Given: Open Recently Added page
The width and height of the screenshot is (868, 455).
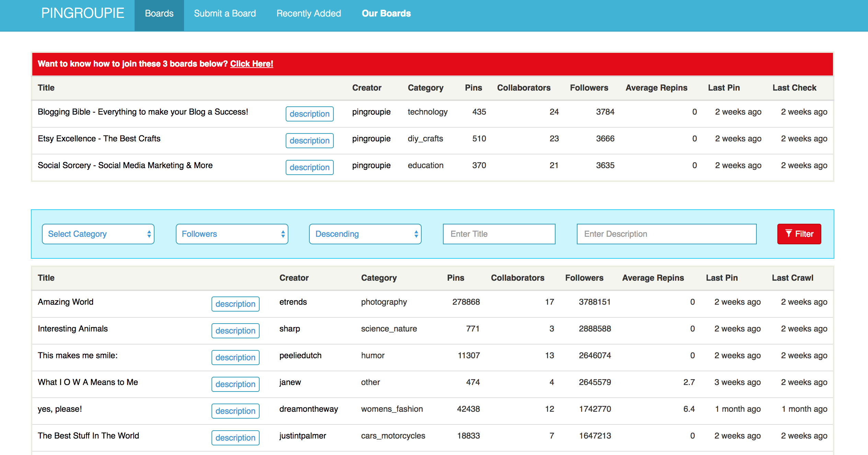Looking at the screenshot, I should 309,13.
